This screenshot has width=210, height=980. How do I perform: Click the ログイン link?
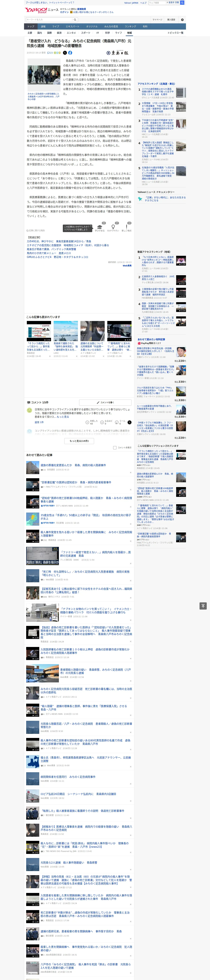pyautogui.click(x=64, y=12)
